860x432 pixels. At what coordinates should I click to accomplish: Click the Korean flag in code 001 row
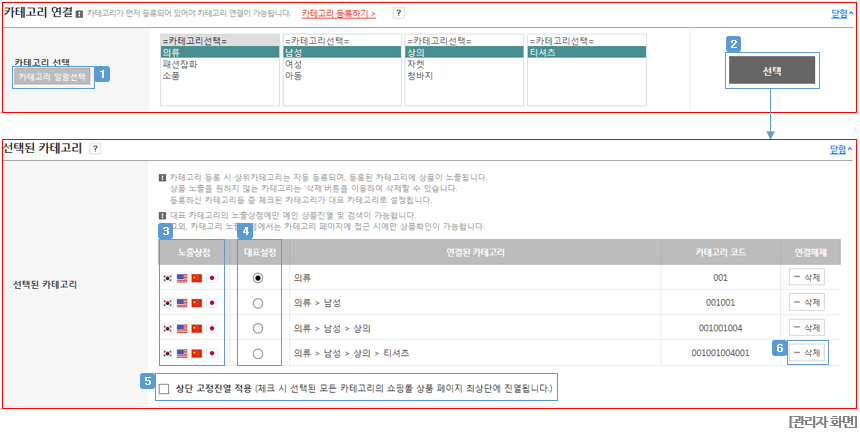168,278
